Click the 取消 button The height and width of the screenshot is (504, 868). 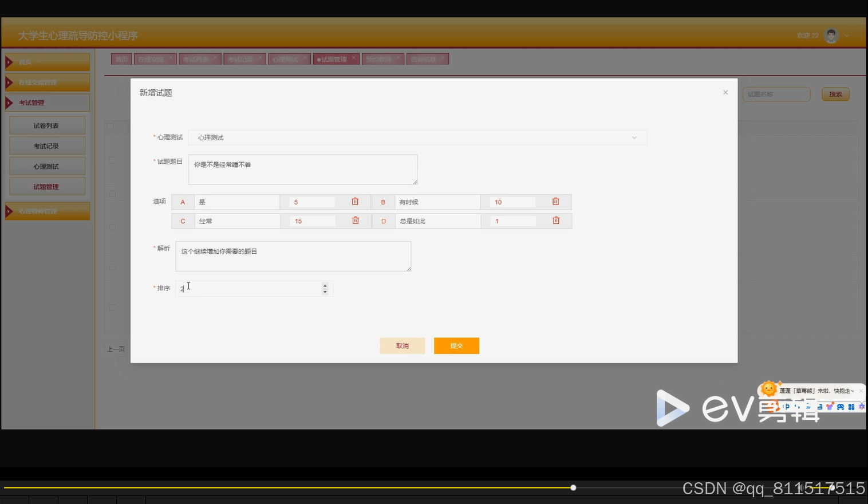point(403,346)
